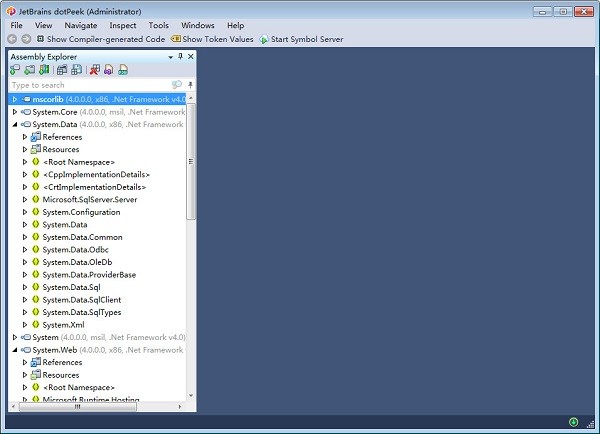This screenshot has height=434, width=600.
Task: Open Assembly Explorer window position dropdown
Action: (170, 57)
